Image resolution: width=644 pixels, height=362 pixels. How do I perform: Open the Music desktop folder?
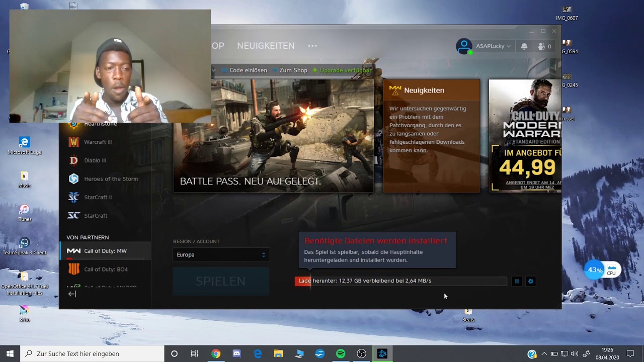(x=24, y=179)
